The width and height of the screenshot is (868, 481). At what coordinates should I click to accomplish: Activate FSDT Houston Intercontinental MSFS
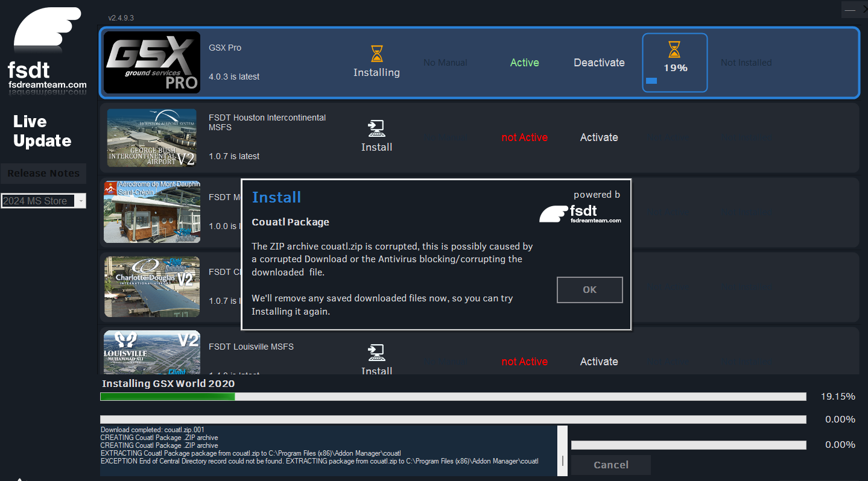[599, 137]
